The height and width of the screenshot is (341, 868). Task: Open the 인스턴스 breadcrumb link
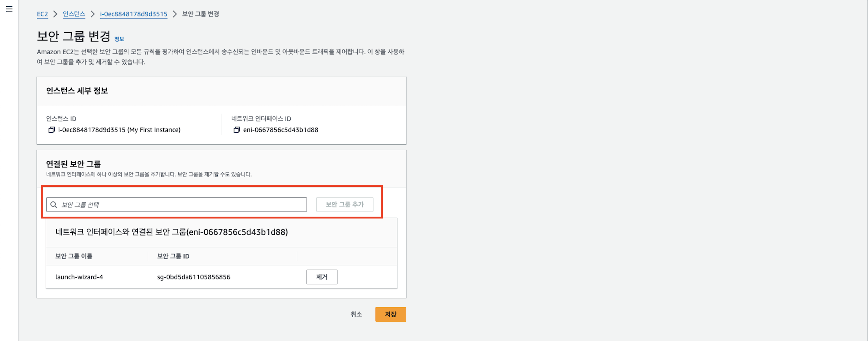coord(74,14)
